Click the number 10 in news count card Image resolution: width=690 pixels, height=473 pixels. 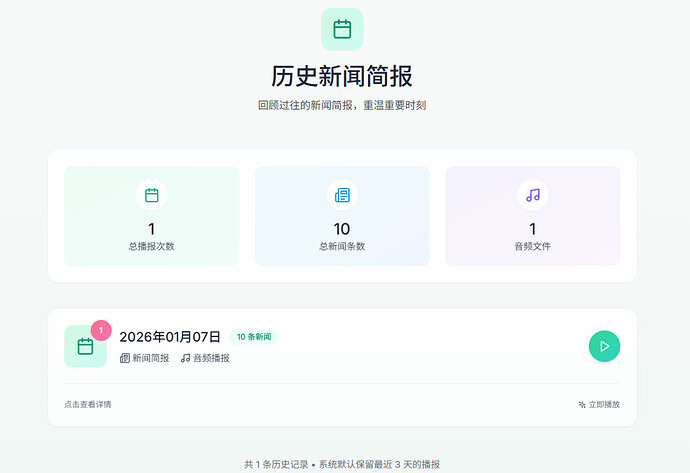click(342, 229)
